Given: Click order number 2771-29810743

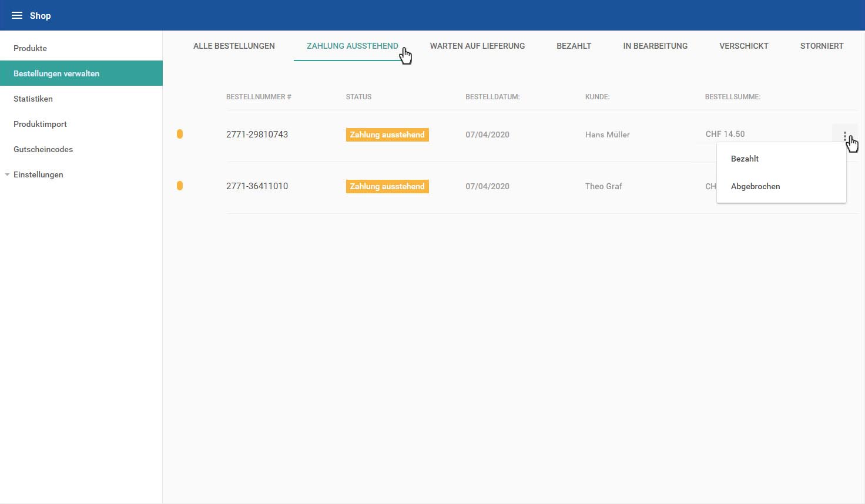Looking at the screenshot, I should tap(257, 135).
